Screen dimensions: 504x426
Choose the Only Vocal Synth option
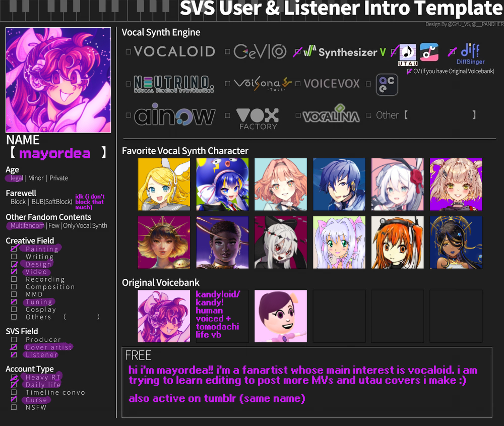pos(85,226)
